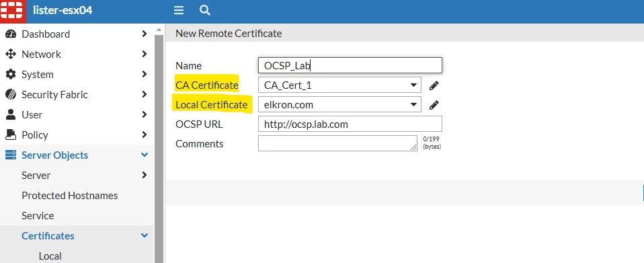Expand the User menu chevron

click(144, 114)
